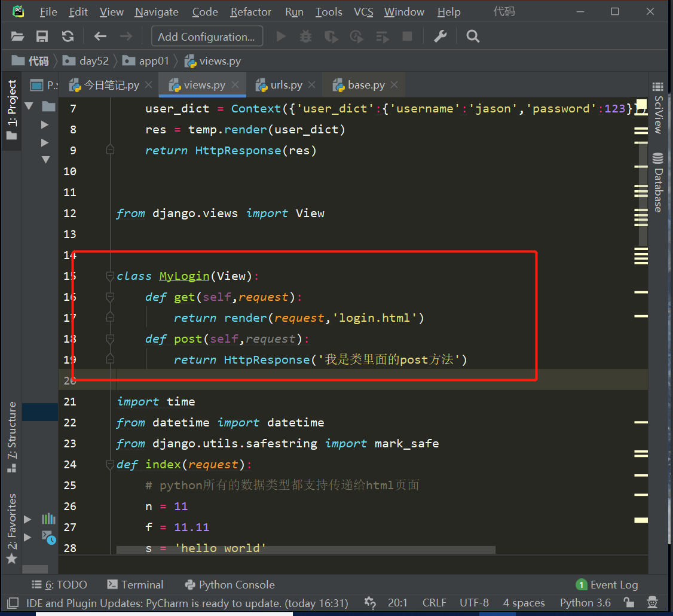Viewport: 673px width, 616px height.
Task: Click the Debug bug icon
Action: [305, 36]
